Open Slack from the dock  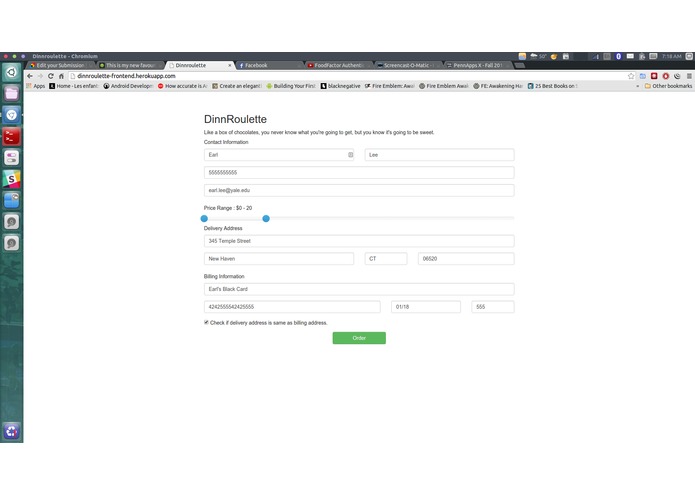click(12, 179)
